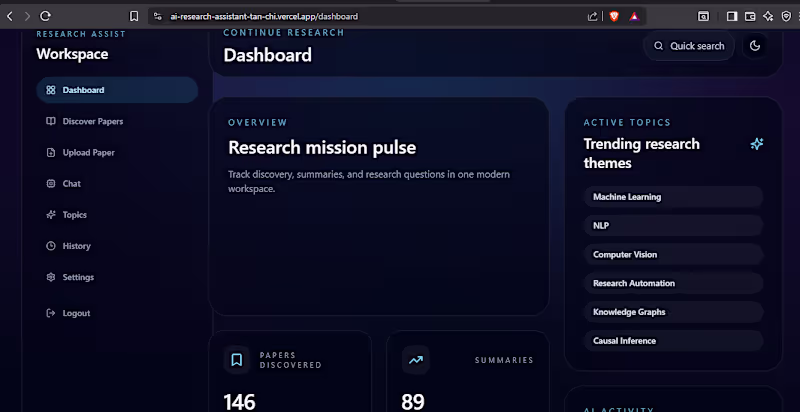Open the Leo AI sparkle icon in toolbar
The height and width of the screenshot is (412, 800).
tap(768, 16)
